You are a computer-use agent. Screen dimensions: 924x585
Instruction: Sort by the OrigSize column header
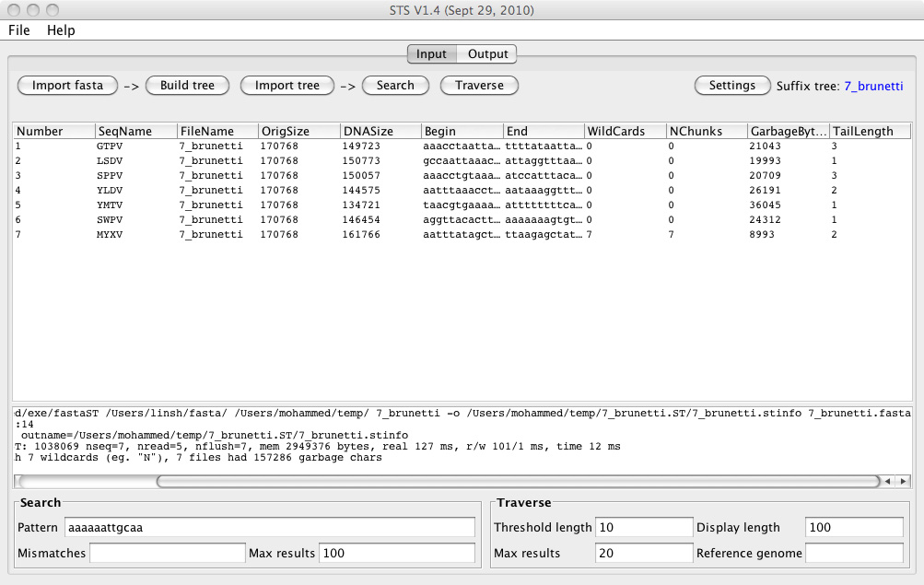click(299, 132)
